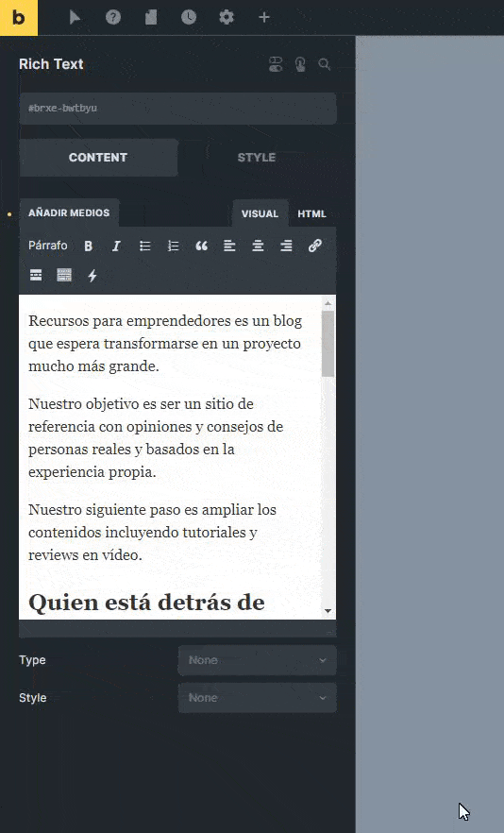Screen dimensions: 504x833
Task: Click the pseudo-class pointer hand icon
Action: (x=300, y=65)
